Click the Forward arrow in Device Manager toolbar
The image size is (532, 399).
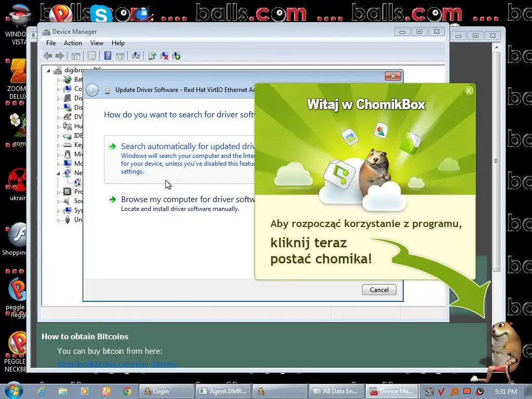point(60,56)
